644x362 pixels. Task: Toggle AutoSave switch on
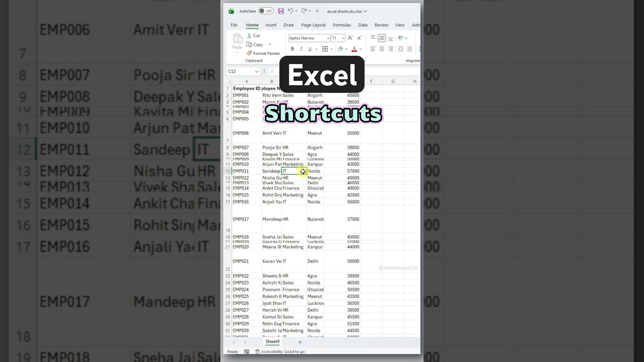click(x=266, y=11)
